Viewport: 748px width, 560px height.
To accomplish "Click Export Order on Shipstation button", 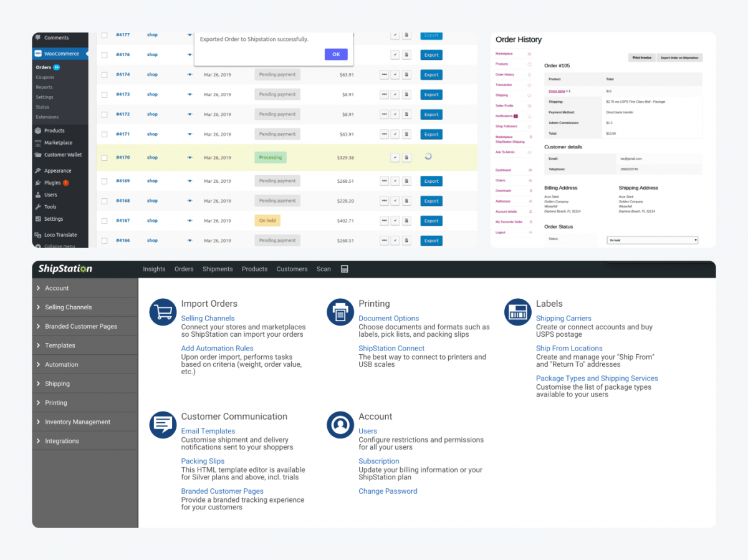I will (679, 57).
